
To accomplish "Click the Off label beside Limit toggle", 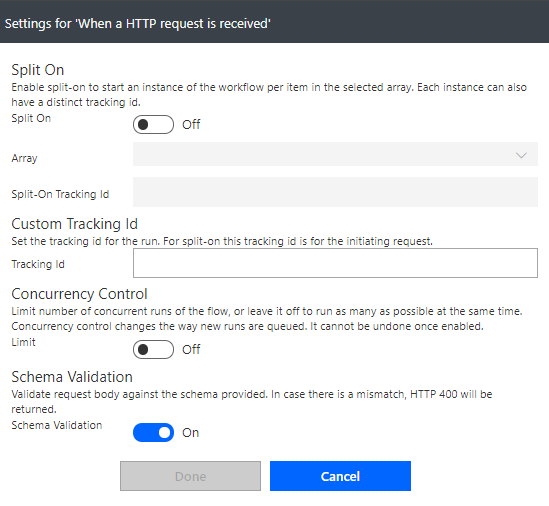I will point(191,349).
